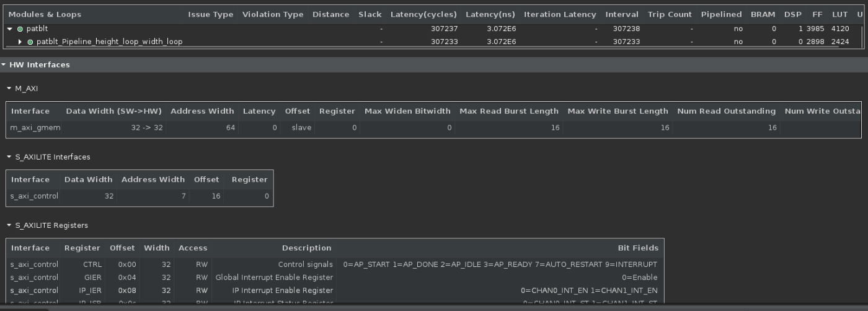The height and width of the screenshot is (311, 868).
Task: Click the Latency(cycles) column header
Action: point(424,14)
